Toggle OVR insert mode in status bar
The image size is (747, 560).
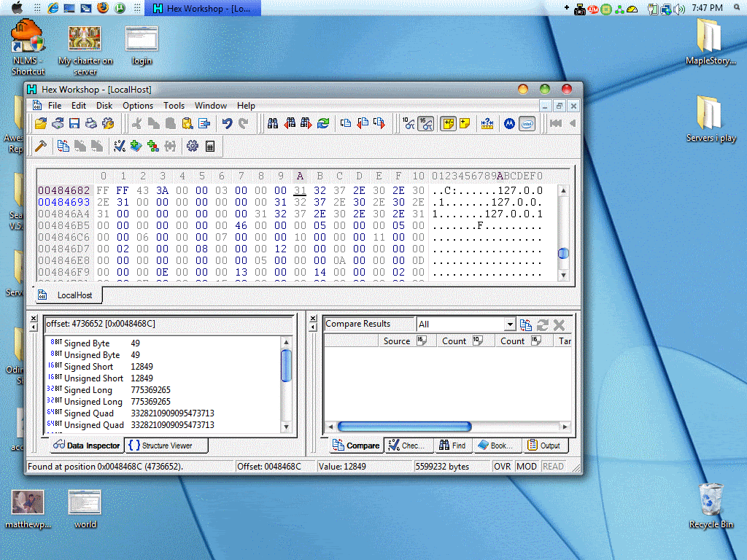click(502, 467)
